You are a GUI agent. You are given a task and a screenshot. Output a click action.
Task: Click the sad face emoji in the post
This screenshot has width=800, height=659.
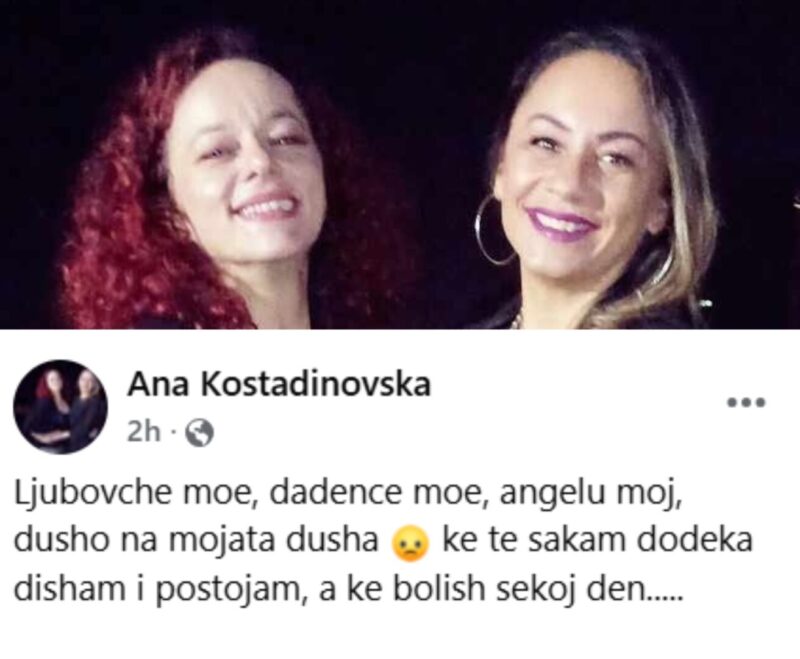pos(410,543)
